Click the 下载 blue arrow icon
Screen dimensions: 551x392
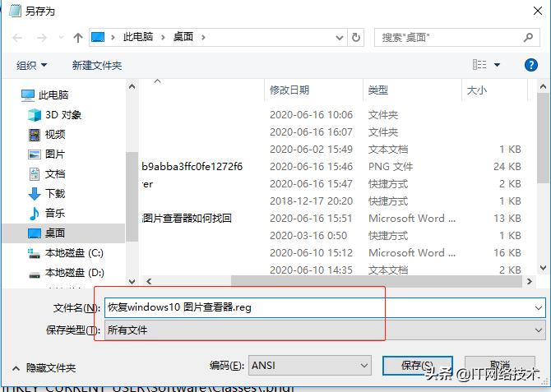pos(35,194)
